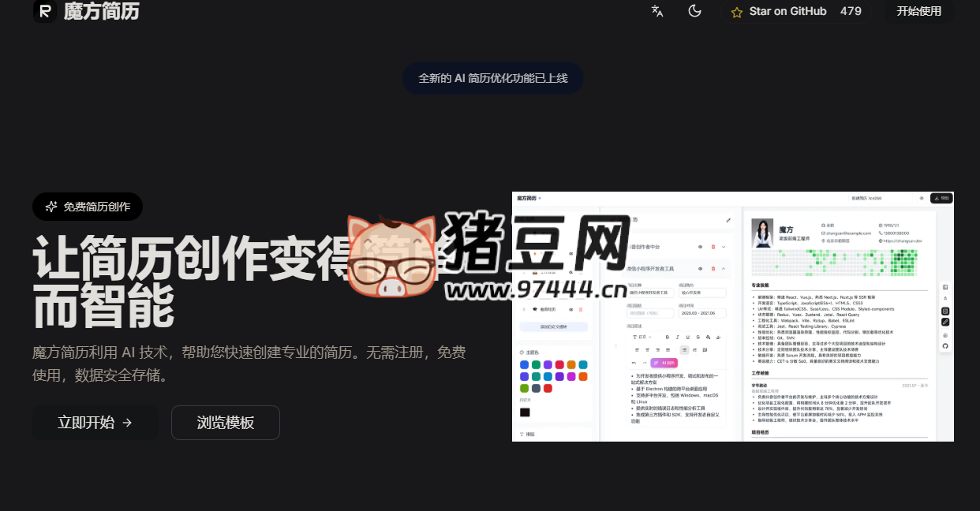The height and width of the screenshot is (511, 980).
Task: Select 开始使用 in the top navigation
Action: coord(918,12)
